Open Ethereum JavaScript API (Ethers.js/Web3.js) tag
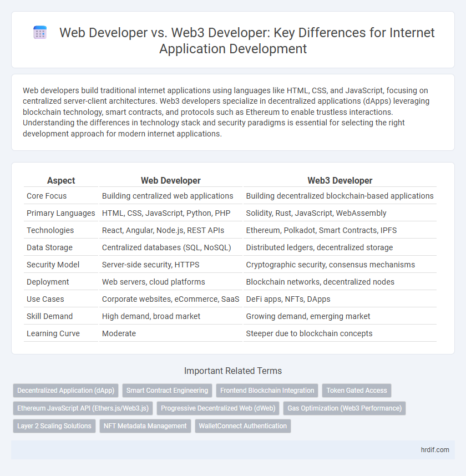This screenshot has width=466, height=476. [x=83, y=408]
